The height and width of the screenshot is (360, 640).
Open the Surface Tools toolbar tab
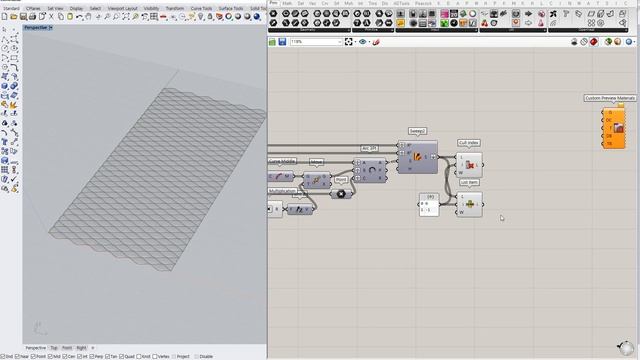(x=231, y=8)
